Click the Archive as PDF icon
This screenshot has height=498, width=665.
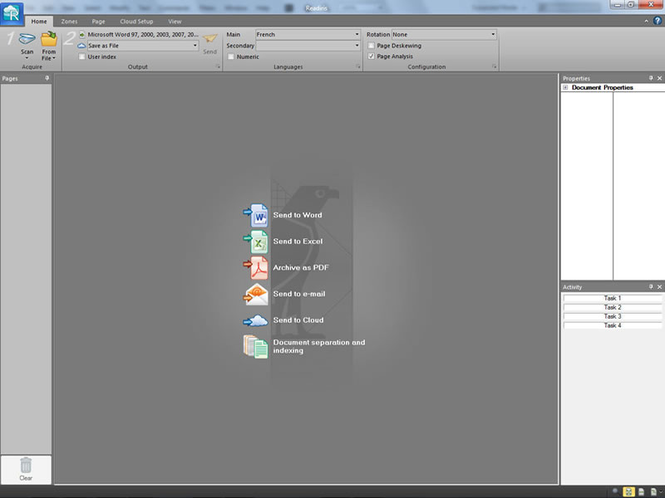tap(256, 268)
